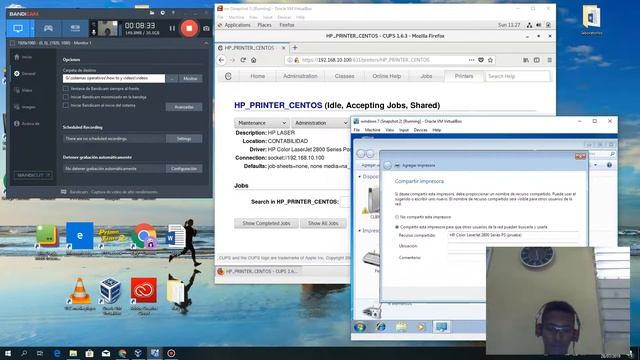
Task: Toggle Firefox sidebar icon
Action: (537, 60)
